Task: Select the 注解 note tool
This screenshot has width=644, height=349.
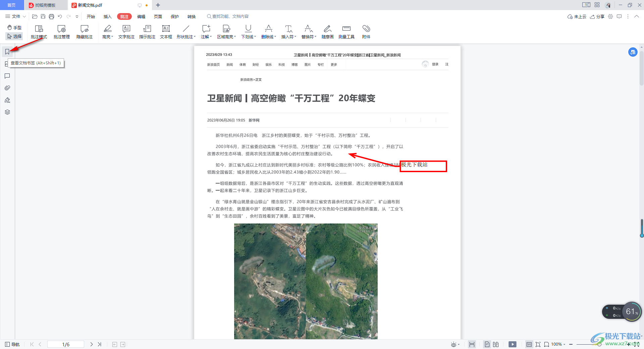Action: coord(206,32)
